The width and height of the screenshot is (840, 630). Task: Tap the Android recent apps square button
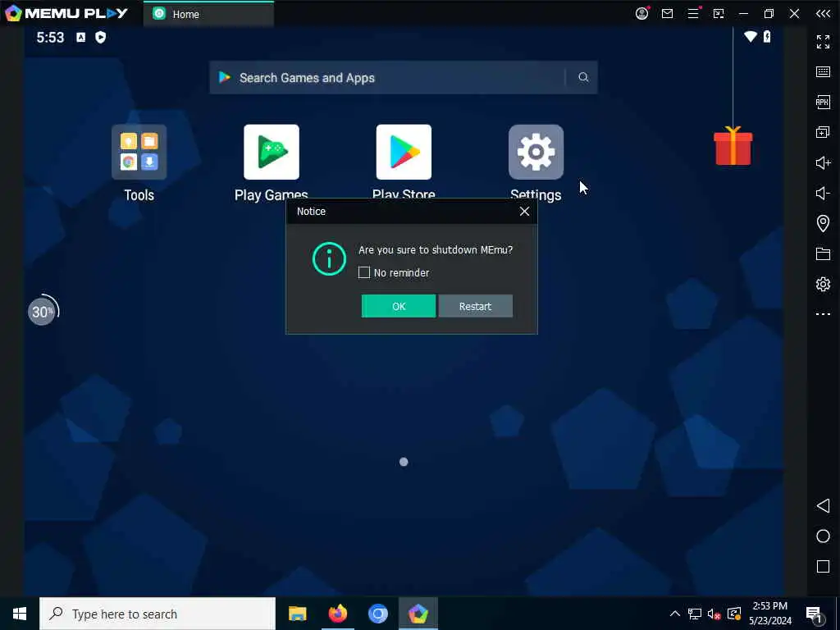[823, 567]
